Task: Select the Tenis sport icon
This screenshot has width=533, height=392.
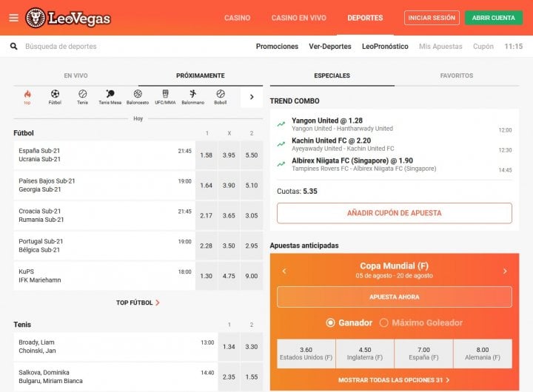Action: click(x=82, y=97)
